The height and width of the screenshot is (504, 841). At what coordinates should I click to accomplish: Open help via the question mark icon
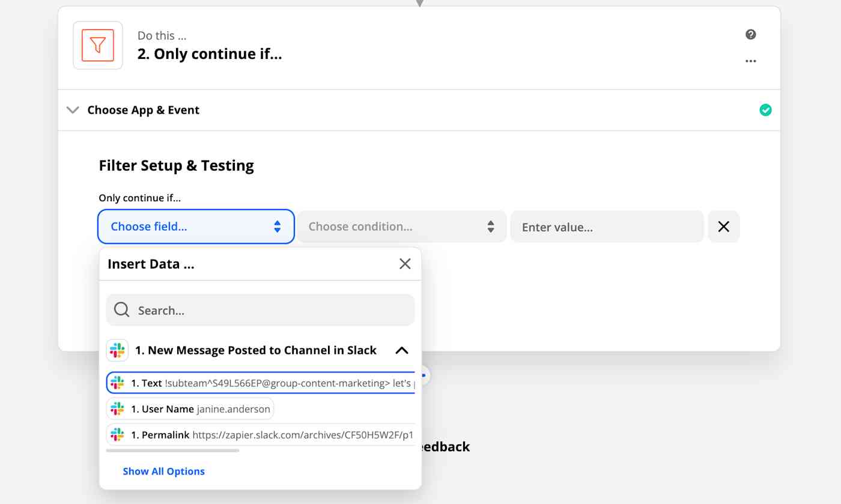point(750,34)
